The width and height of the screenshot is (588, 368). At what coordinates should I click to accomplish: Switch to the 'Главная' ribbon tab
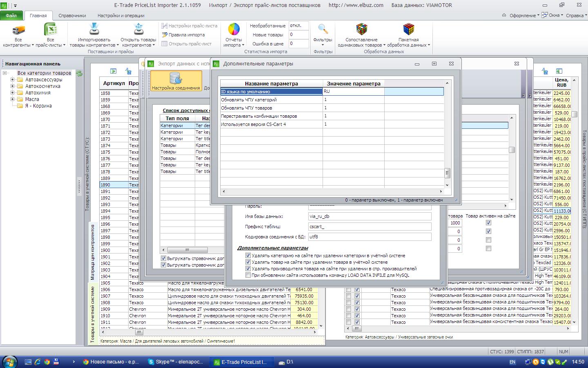[38, 16]
